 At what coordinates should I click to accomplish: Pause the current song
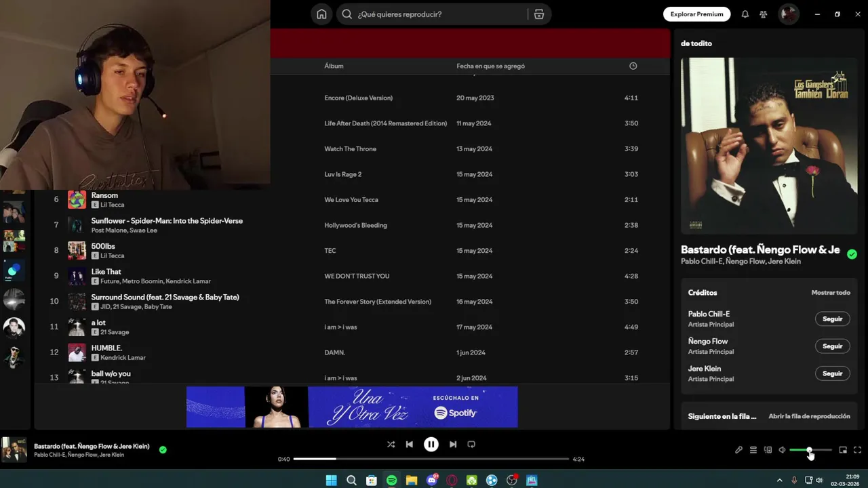coord(431,445)
